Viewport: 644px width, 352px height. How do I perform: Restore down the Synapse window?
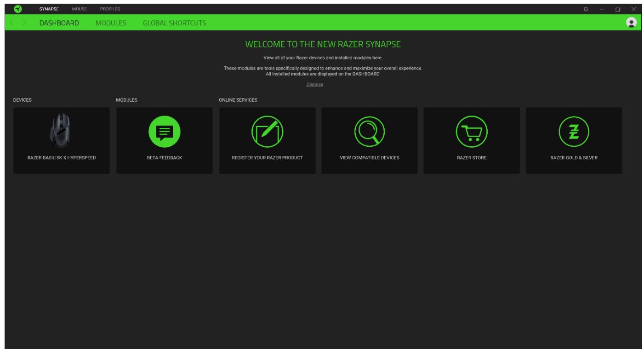618,9
